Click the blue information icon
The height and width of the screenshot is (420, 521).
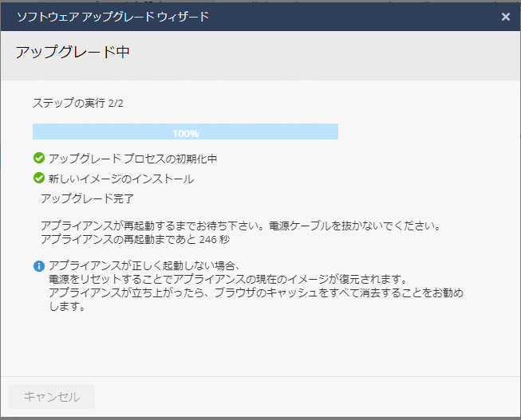point(38,266)
